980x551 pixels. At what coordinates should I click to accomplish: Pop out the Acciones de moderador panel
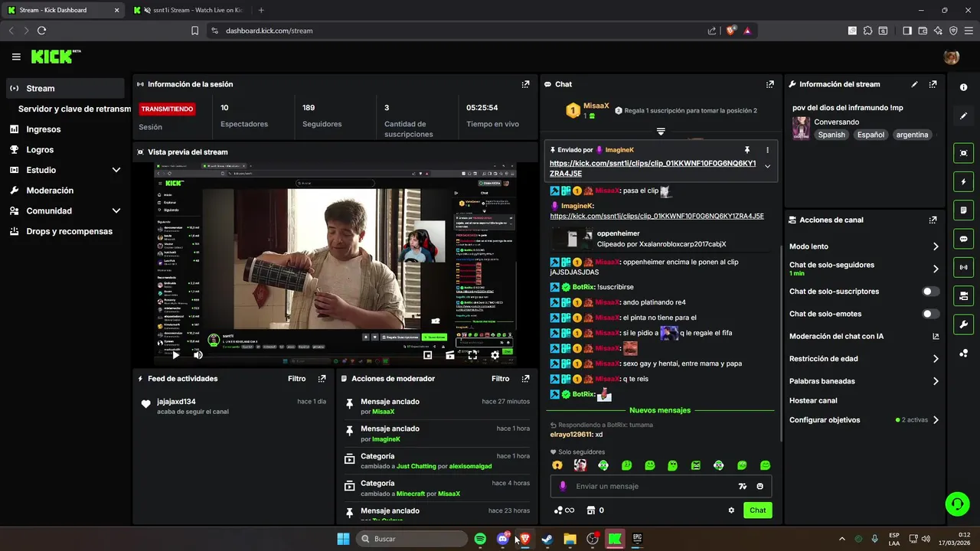pyautogui.click(x=525, y=379)
